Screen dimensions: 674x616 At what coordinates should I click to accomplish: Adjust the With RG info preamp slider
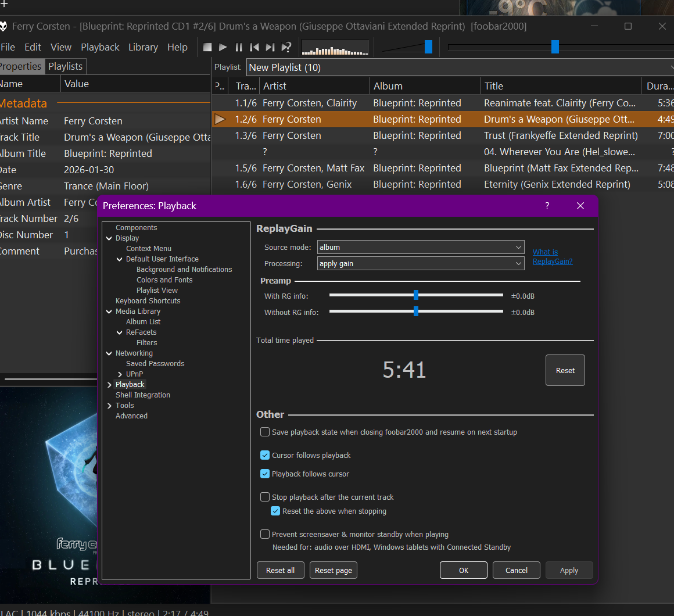pyautogui.click(x=416, y=295)
